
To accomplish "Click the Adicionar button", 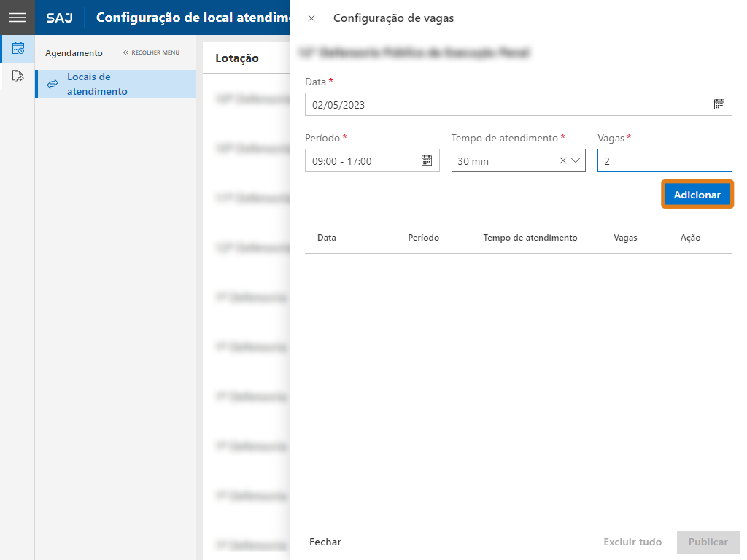I will (x=697, y=194).
